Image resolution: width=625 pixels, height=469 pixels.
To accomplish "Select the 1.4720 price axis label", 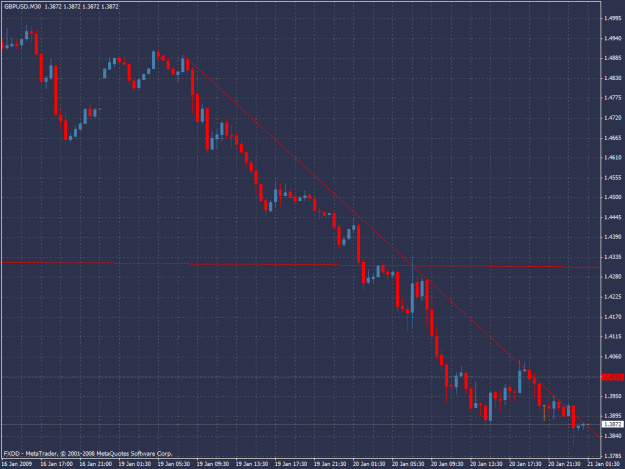I will [x=613, y=118].
